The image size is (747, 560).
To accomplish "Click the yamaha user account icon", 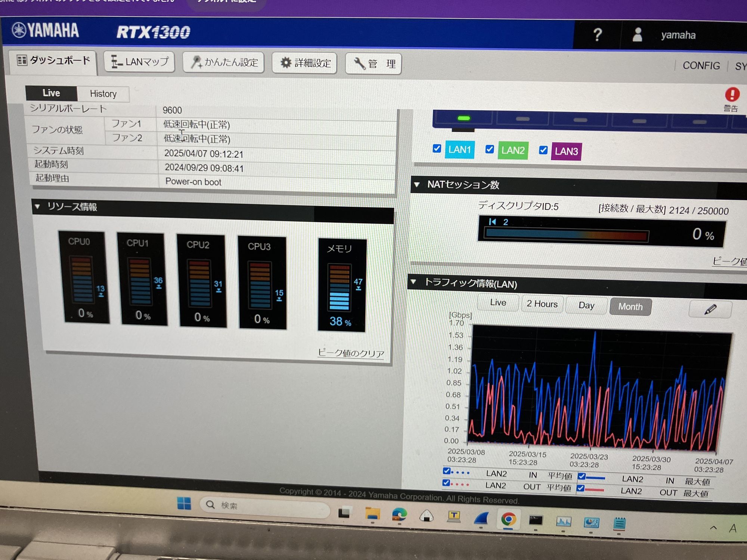I will [638, 35].
